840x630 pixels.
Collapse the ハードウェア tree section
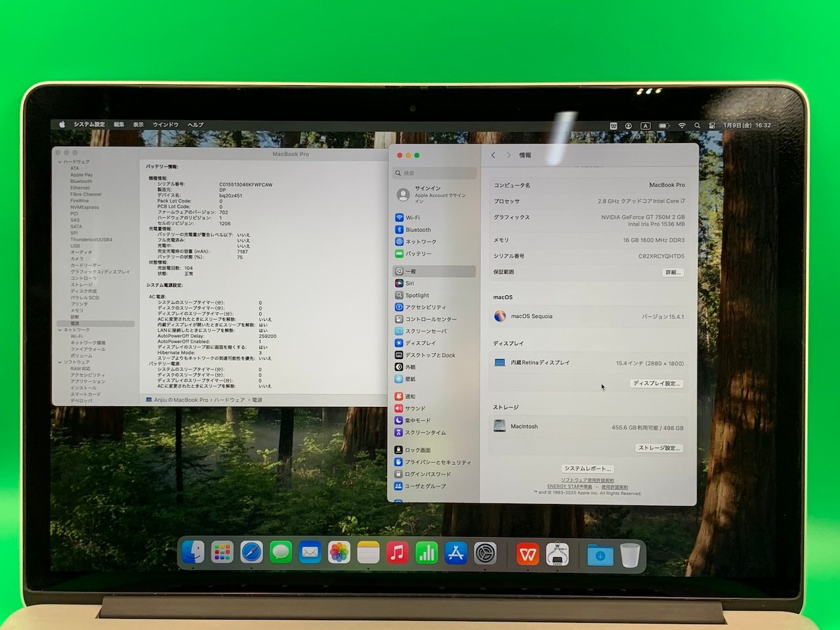tap(60, 161)
